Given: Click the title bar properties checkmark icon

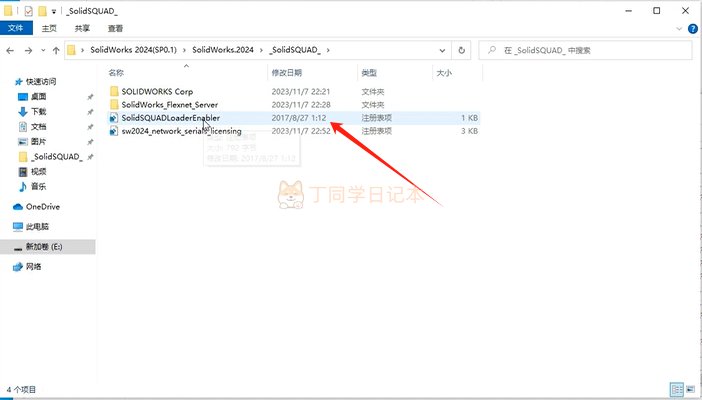Looking at the screenshot, I should 28,11.
